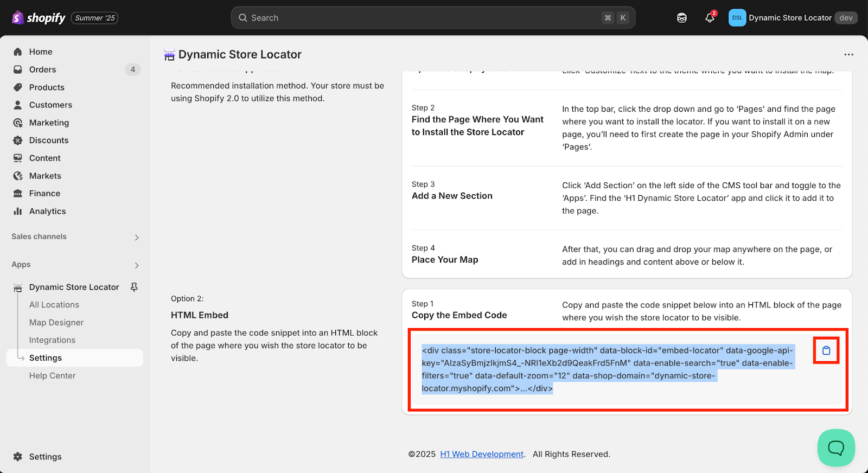Open the Dynamic Store Locator account menu
The width and height of the screenshot is (868, 473).
[793, 18]
